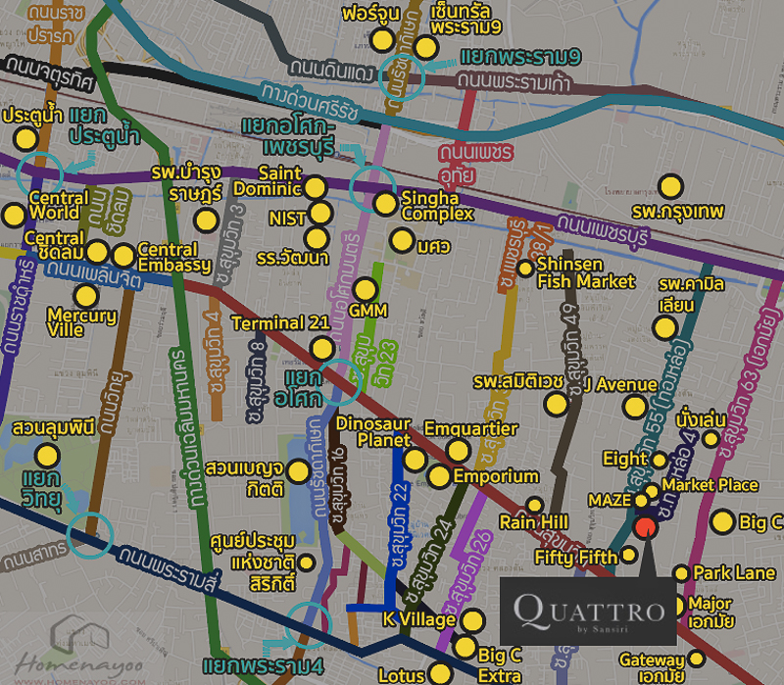Click the J Avenue location marker

click(635, 407)
